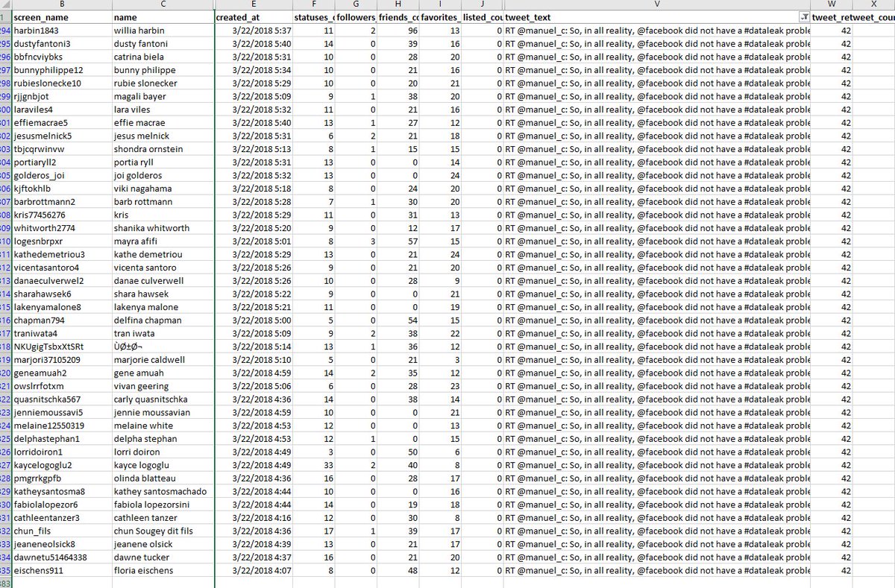This screenshot has width=895, height=588.
Task: Click the name cell 'vivan geering'
Action: [x=163, y=386]
